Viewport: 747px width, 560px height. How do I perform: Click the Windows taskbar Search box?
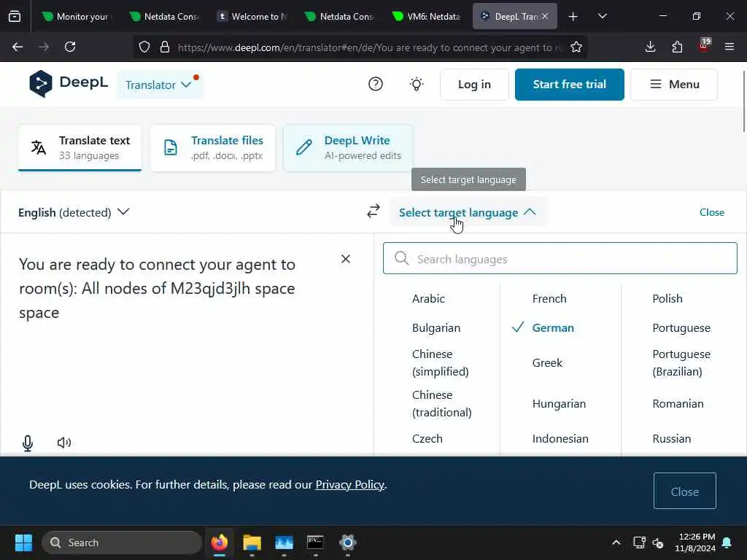(122, 542)
